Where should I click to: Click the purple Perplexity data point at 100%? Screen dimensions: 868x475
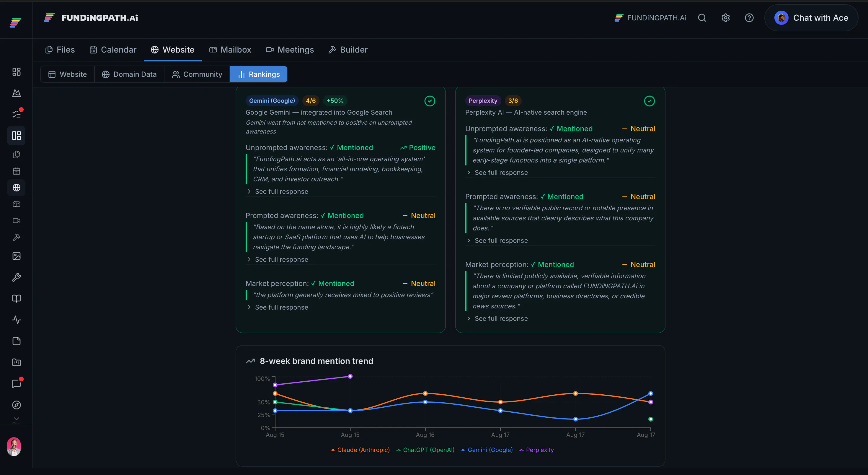[350, 376]
